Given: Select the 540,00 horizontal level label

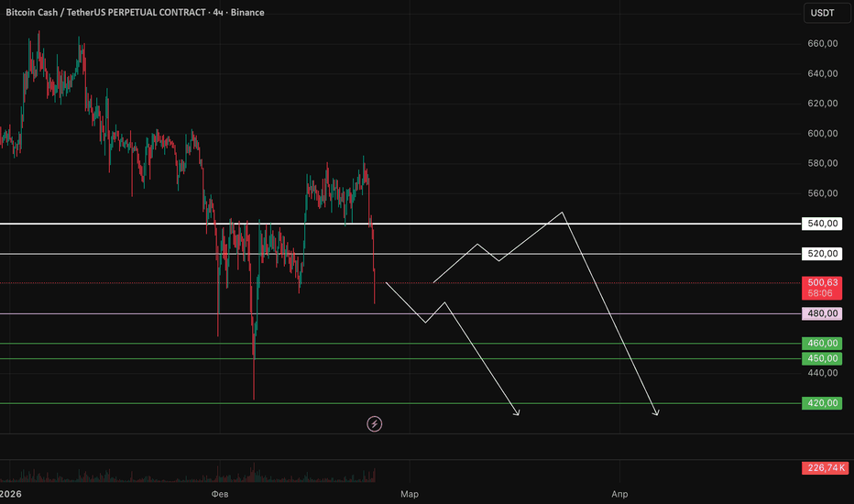Looking at the screenshot, I should pyautogui.click(x=822, y=224).
